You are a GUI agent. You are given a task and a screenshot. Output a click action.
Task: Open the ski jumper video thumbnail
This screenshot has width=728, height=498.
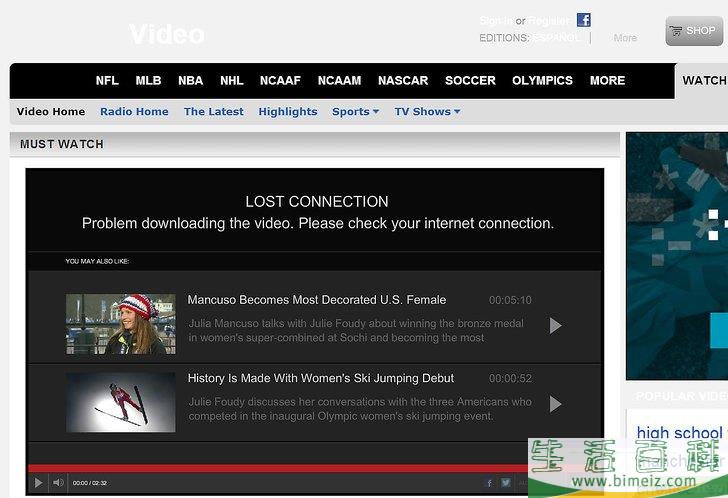[120, 402]
